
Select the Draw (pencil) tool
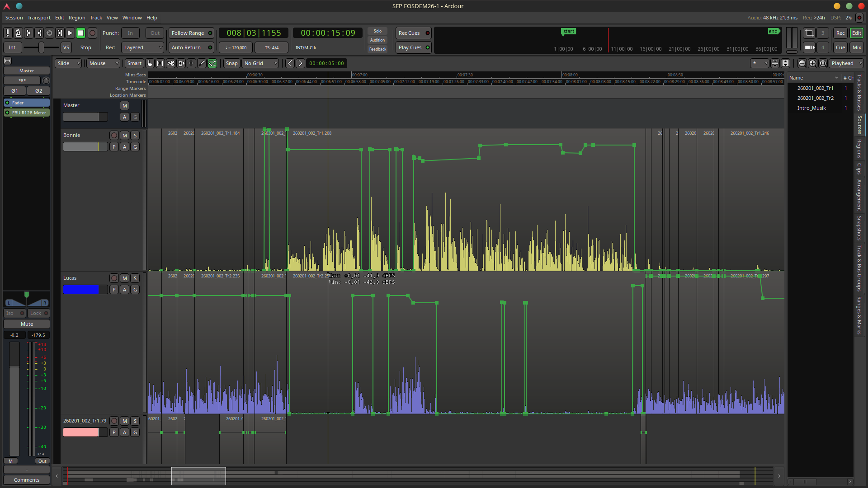[x=202, y=63]
